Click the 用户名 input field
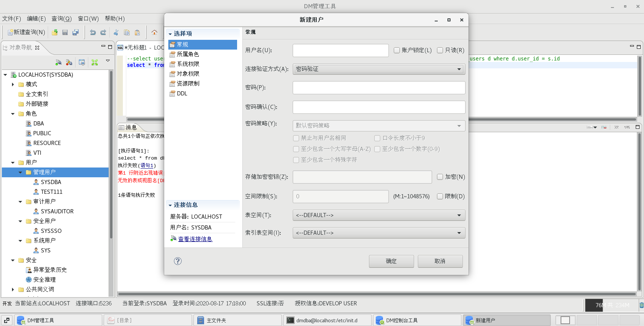 coord(340,50)
